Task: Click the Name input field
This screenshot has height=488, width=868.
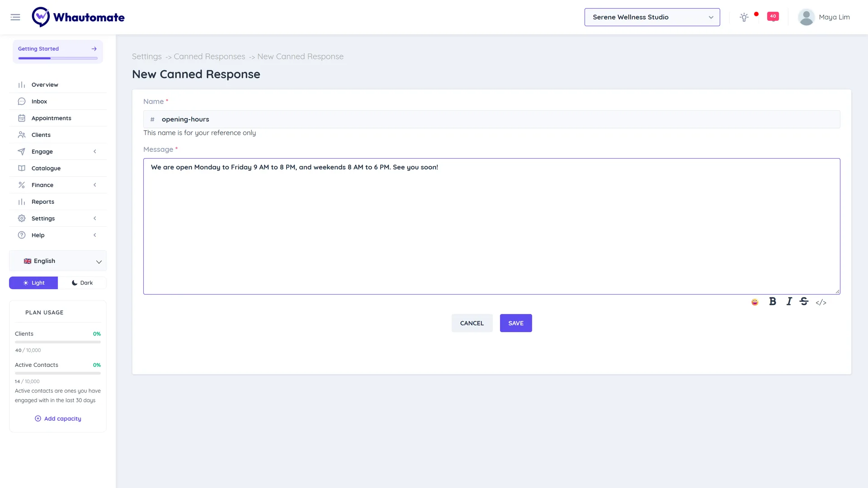Action: [492, 119]
